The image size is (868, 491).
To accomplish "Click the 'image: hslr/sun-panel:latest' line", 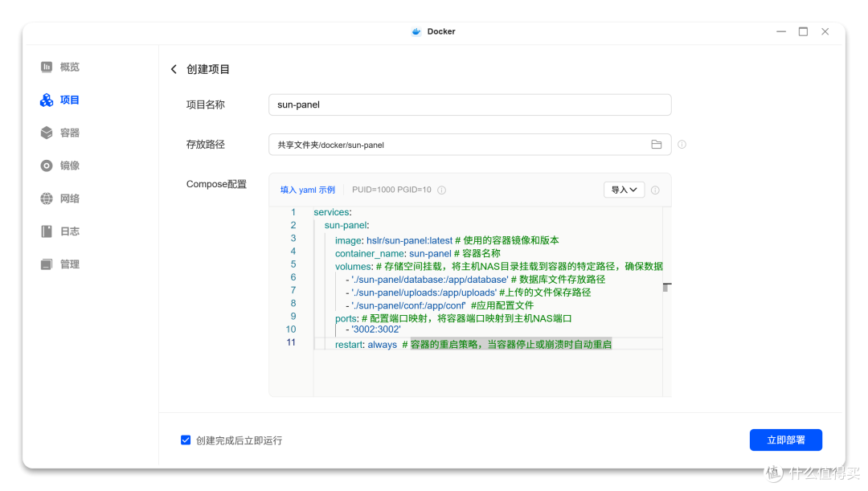I will pos(447,240).
